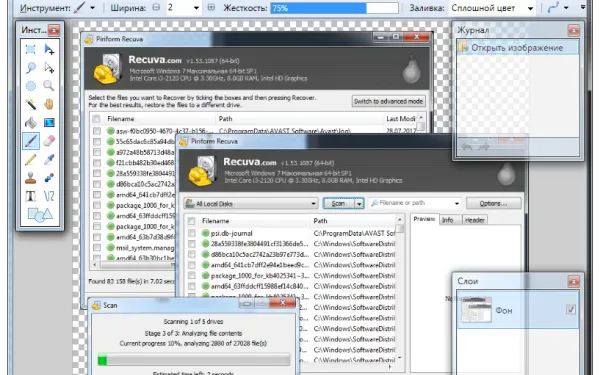Select the Eraser tool
The image size is (600, 375).
pyautogui.click(x=49, y=141)
